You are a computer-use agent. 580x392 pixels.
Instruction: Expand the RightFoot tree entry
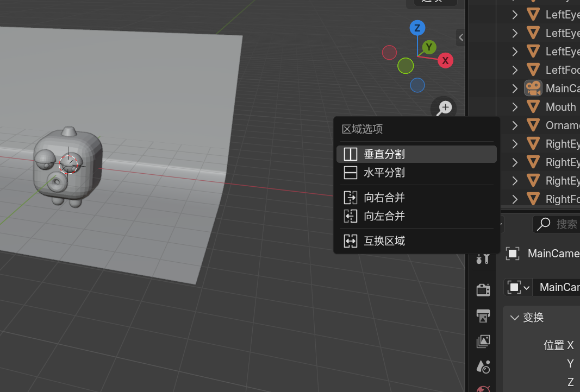click(515, 199)
